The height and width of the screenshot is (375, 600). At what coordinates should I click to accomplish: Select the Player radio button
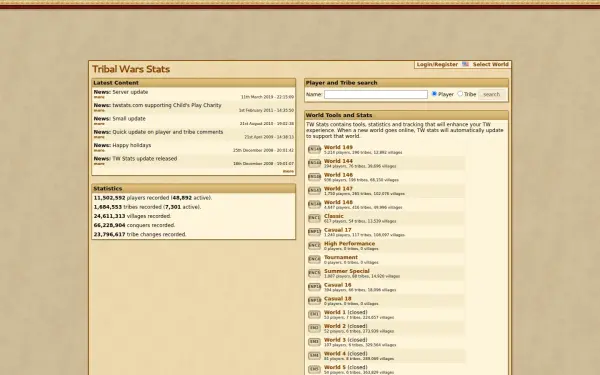point(434,94)
